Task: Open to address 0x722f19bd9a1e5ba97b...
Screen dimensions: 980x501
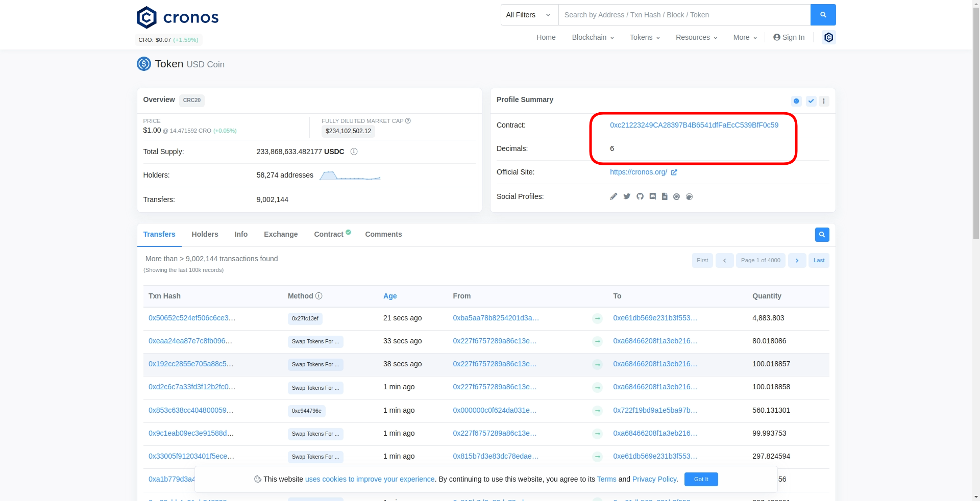Action: 655,410
